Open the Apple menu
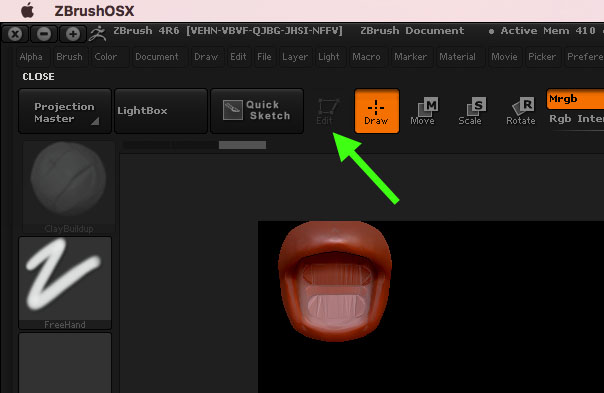The image size is (604, 393). [x=27, y=10]
